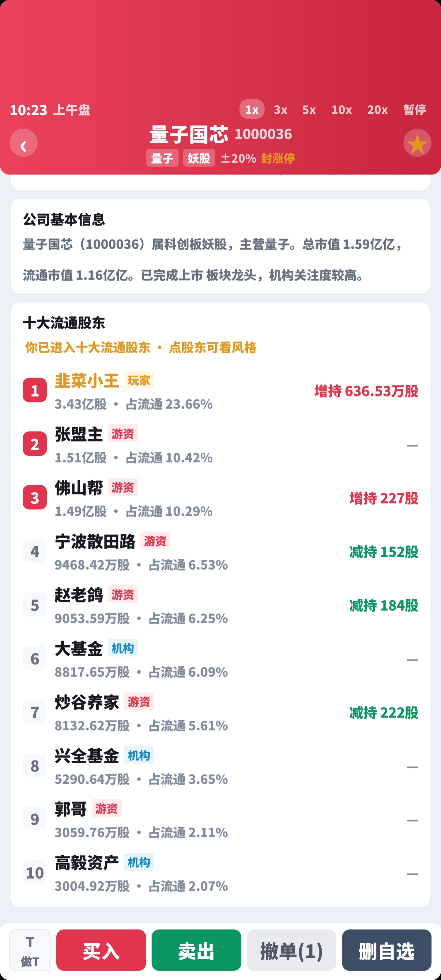Screen dimensions: 441x980
Task: Tap the back arrow icon
Action: pyautogui.click(x=24, y=143)
